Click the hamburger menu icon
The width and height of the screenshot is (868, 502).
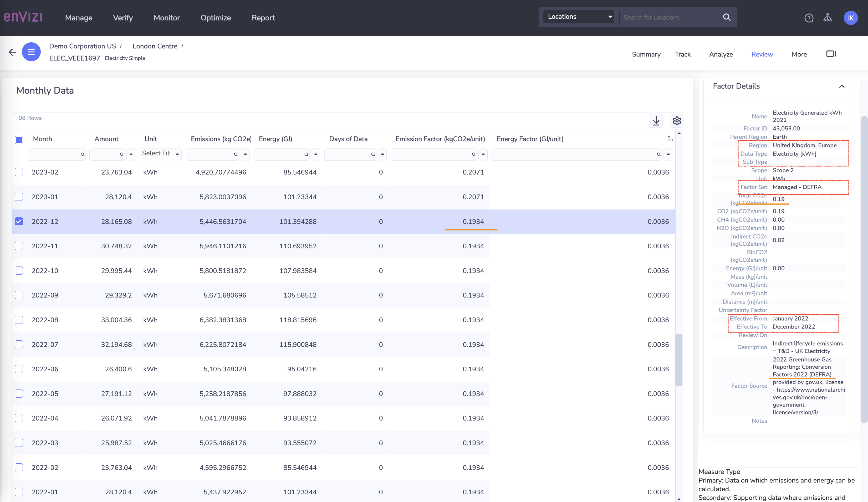(x=31, y=52)
